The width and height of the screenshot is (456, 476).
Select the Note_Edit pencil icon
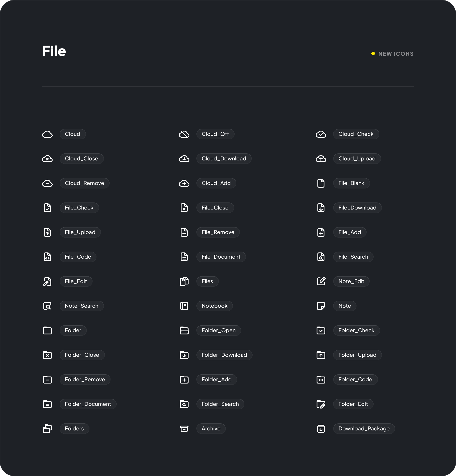[321, 281]
